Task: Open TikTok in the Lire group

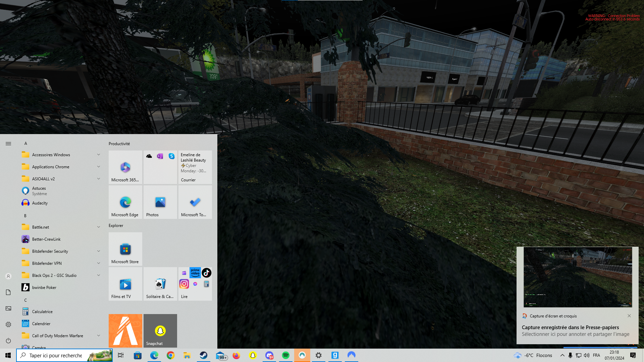Action: (207, 273)
